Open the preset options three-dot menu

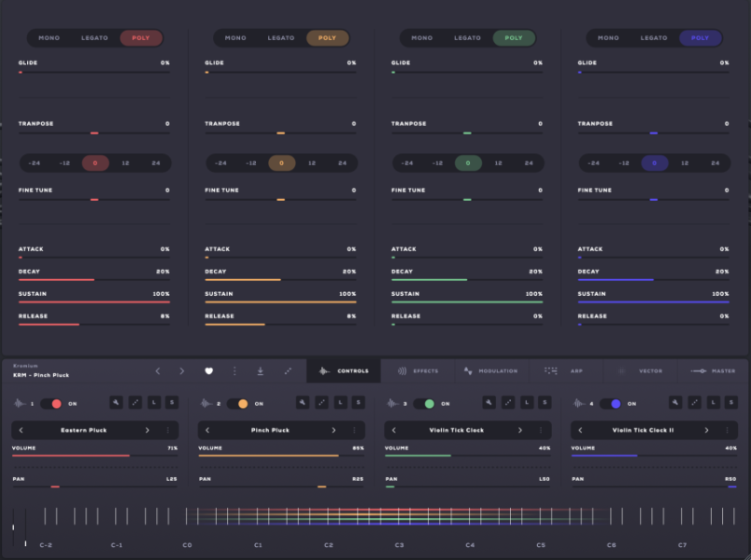click(234, 371)
